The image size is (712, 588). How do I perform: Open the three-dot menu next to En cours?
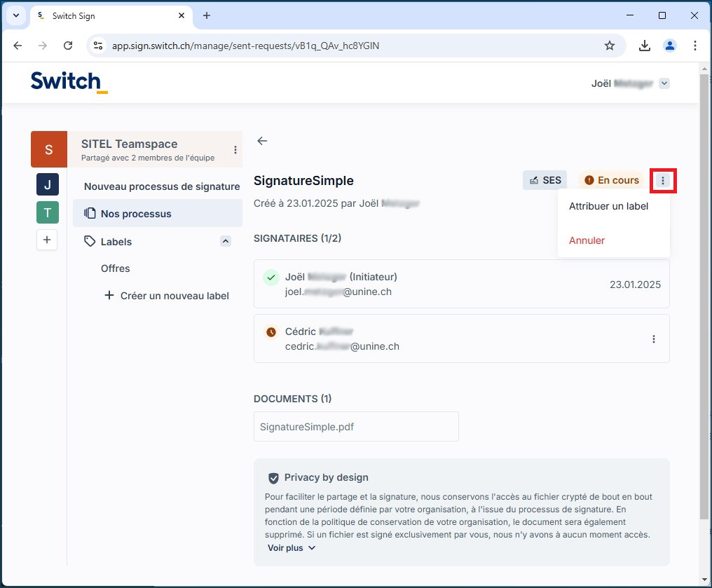point(663,181)
